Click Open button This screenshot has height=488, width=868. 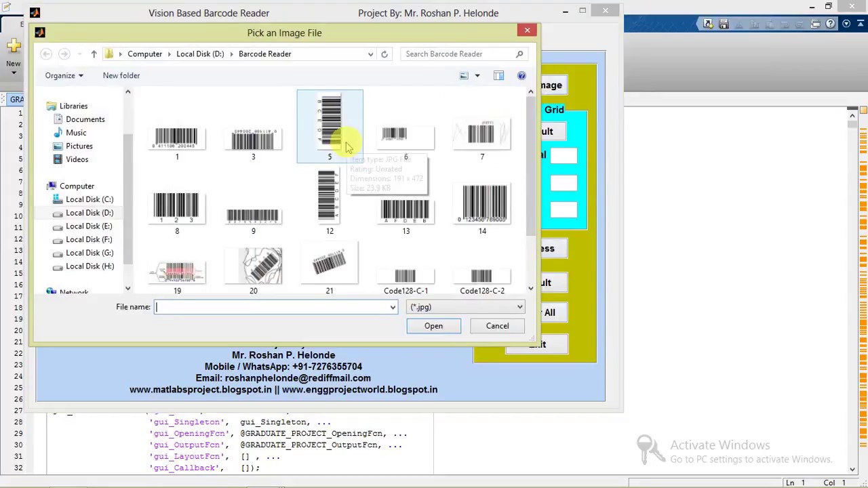click(433, 326)
